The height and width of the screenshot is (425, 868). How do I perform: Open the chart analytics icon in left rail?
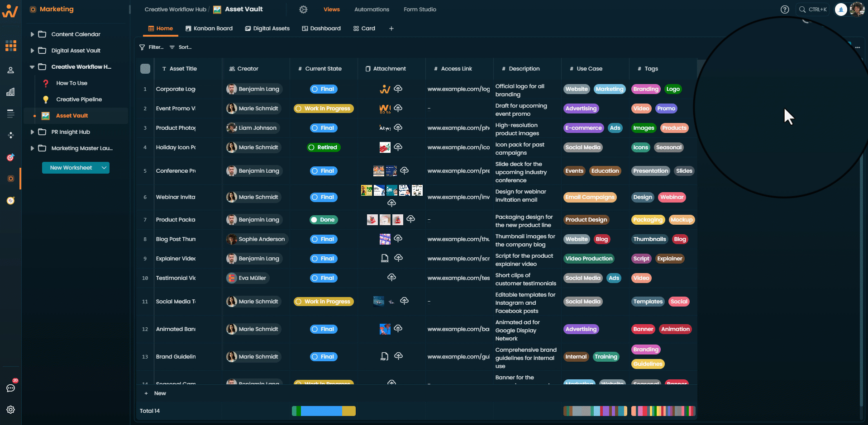11,92
